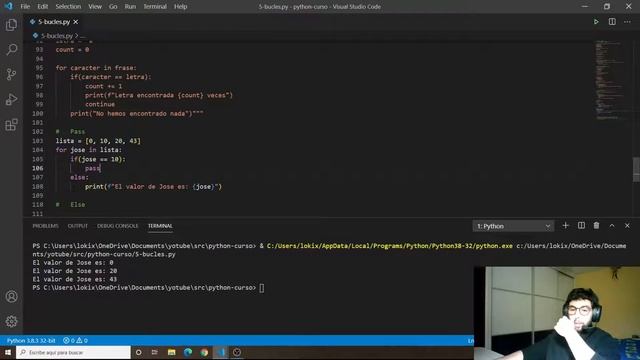The width and height of the screenshot is (640, 360).
Task: Open the Source Control view
Action: pyautogui.click(x=11, y=74)
